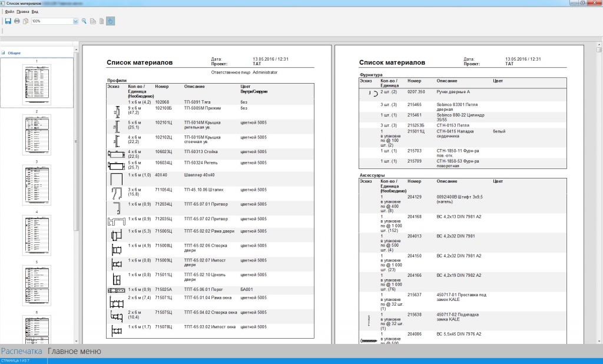Click the ТП-5091 Тяга description cell

(x=197, y=102)
